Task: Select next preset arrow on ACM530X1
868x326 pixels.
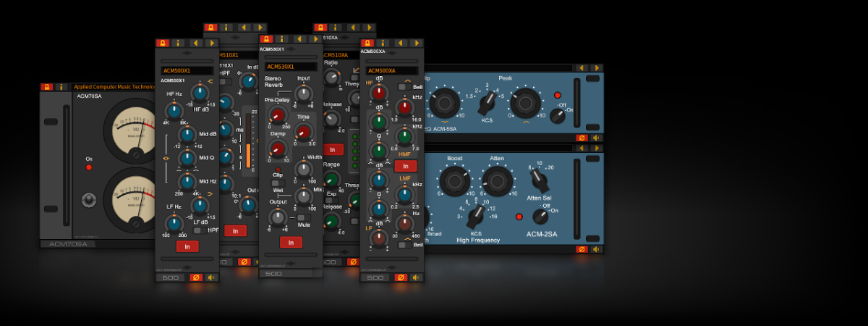Action: (x=315, y=38)
